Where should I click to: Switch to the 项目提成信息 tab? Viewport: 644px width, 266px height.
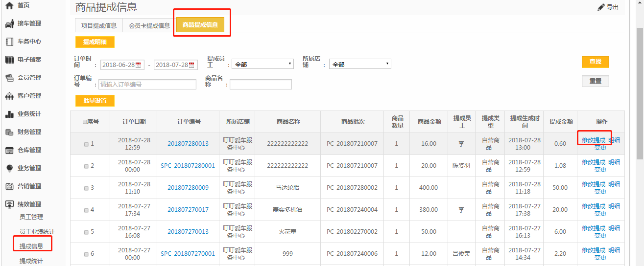click(98, 25)
